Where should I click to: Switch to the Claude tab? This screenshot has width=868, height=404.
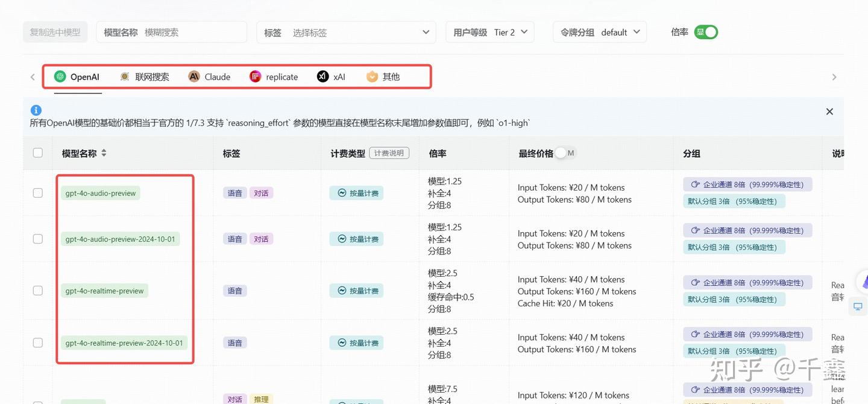(209, 77)
